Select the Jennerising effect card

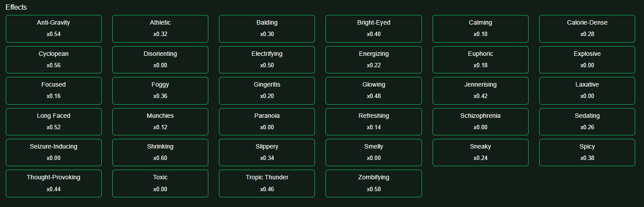[x=480, y=91]
